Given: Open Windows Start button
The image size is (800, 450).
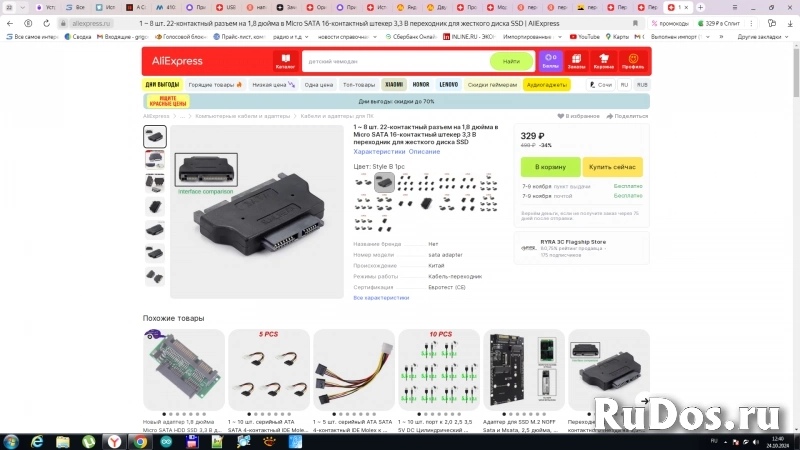Looking at the screenshot, I should tap(11, 442).
